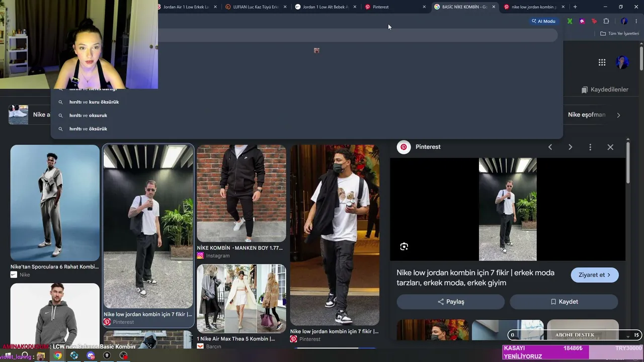Open the preview title 'Nike low jordan kombin için 7 fikir'

click(475, 278)
